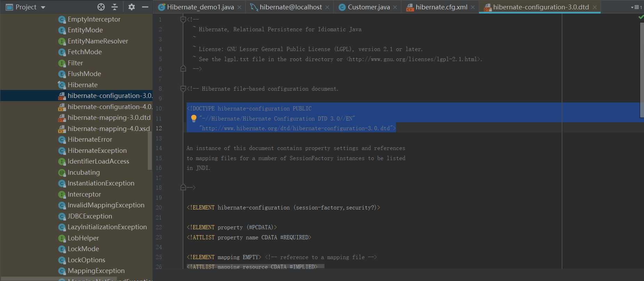Click line number 20 in the gutter
The image size is (644, 281).
159,208
